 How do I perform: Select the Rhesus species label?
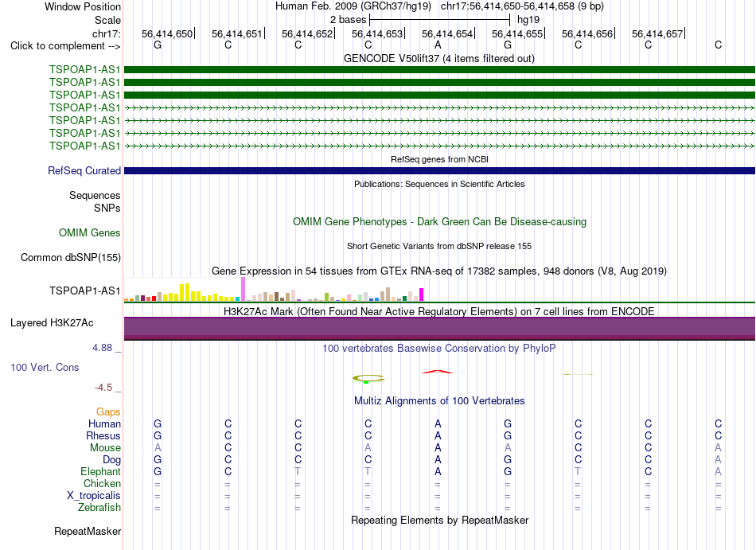[103, 435]
